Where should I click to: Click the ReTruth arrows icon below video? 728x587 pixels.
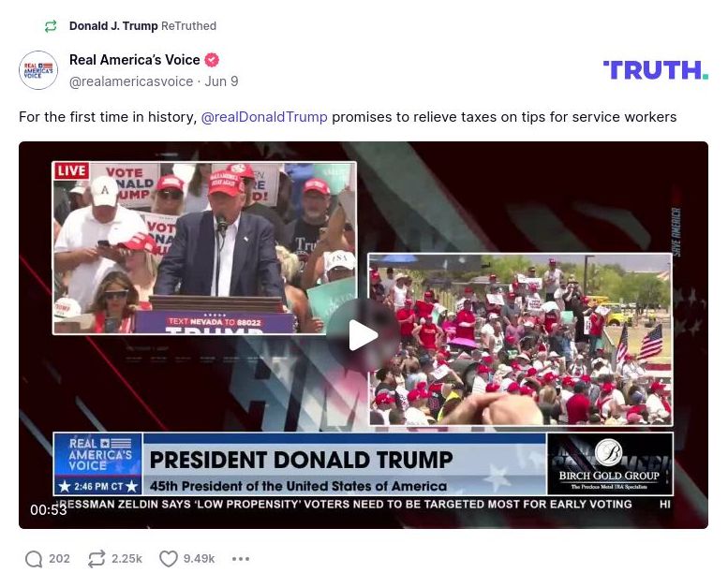coord(97,559)
